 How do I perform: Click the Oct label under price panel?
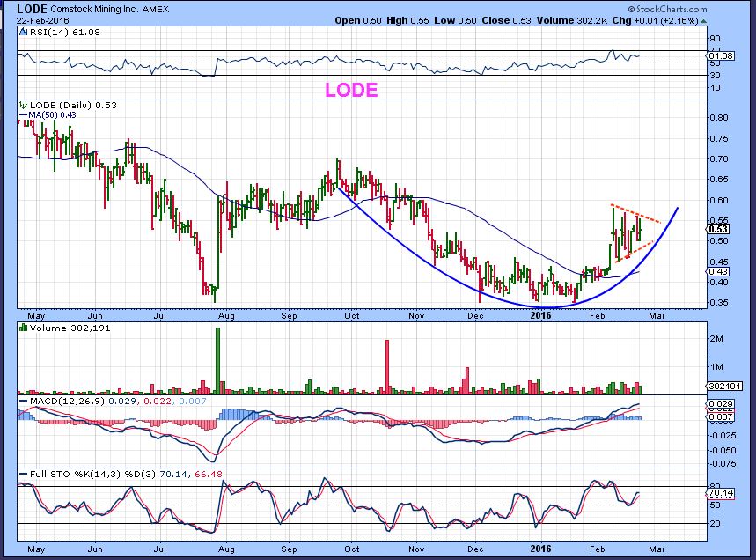[x=351, y=316]
